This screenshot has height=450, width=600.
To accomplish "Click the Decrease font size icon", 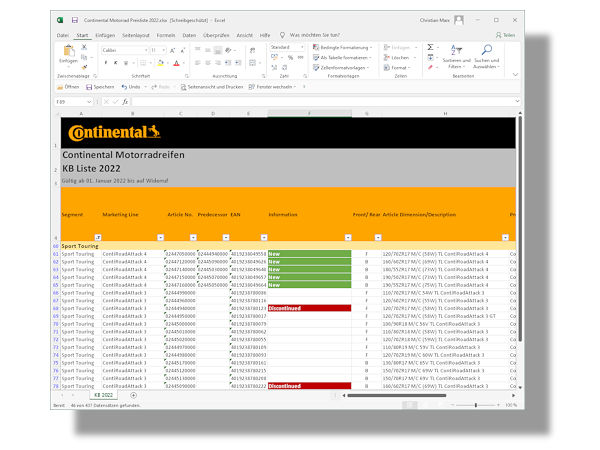I will [x=183, y=50].
